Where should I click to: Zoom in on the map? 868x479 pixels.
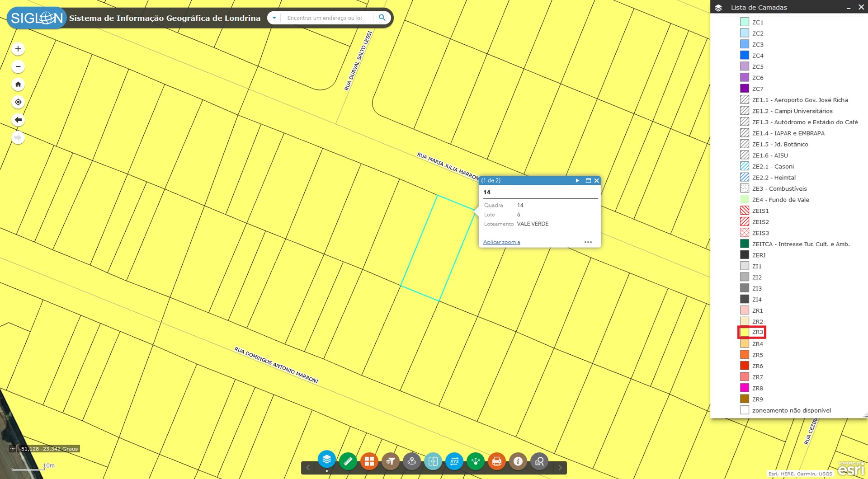[18, 49]
